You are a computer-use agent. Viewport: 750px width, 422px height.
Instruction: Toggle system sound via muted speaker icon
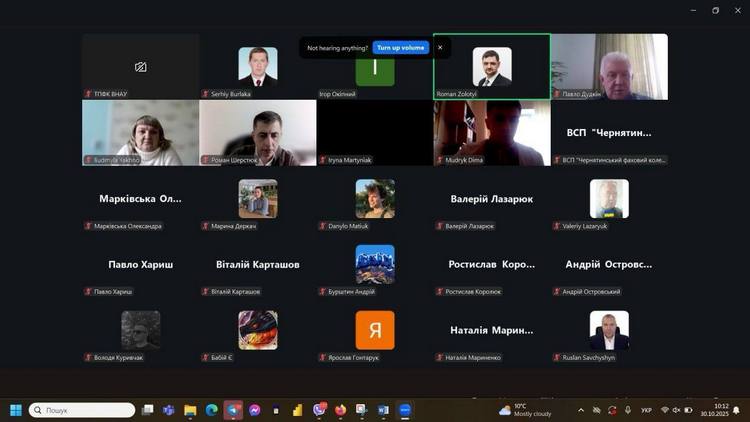tap(677, 410)
